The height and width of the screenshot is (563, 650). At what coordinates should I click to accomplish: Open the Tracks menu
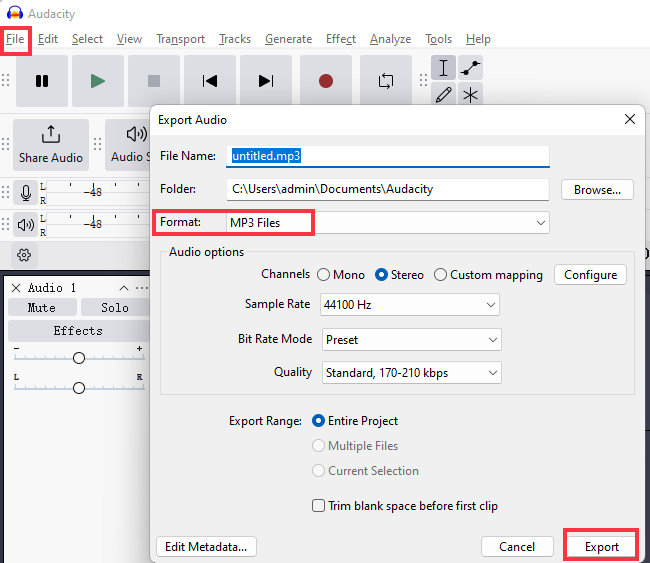click(x=235, y=39)
